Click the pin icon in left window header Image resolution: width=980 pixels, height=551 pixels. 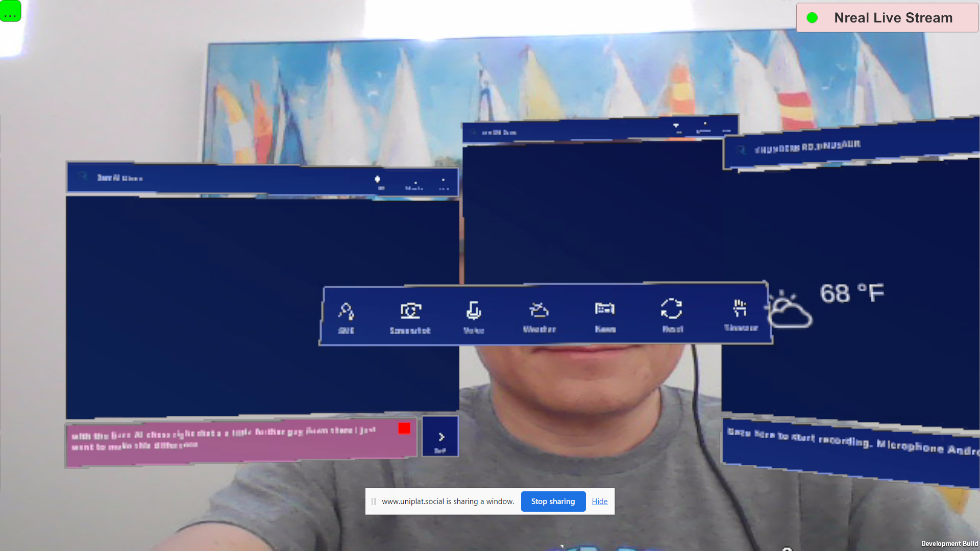tap(378, 180)
